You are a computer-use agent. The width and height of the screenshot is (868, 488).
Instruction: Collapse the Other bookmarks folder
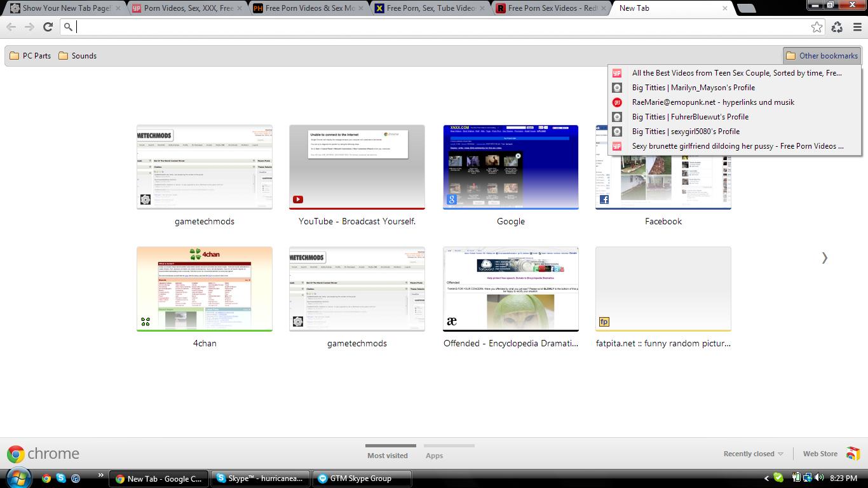point(822,56)
